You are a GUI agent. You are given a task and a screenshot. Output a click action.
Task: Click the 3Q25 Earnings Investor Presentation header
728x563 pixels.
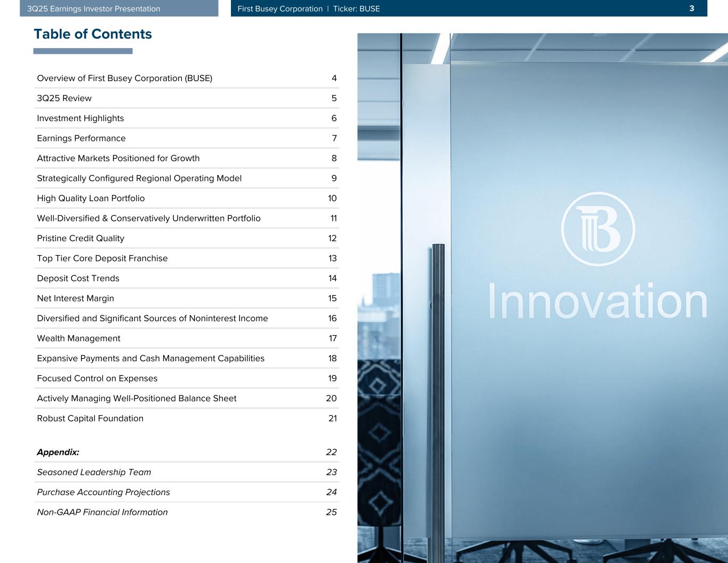pos(94,9)
